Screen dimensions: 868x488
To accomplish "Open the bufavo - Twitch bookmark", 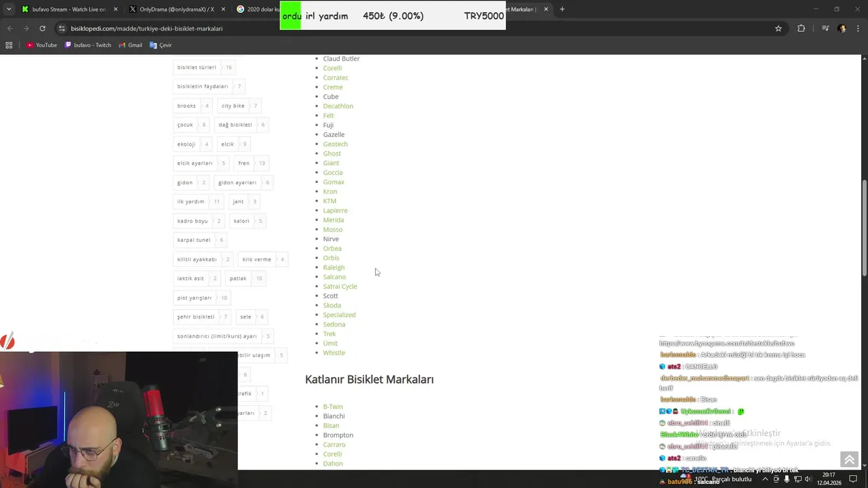I will pos(88,45).
